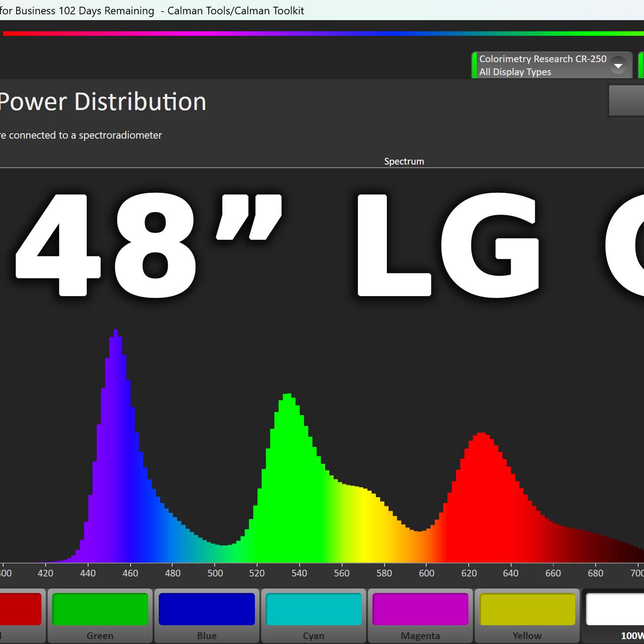The image size is (644, 644).
Task: Click the Colorimetry Research CR-250 meter tab
Action: 552,65
